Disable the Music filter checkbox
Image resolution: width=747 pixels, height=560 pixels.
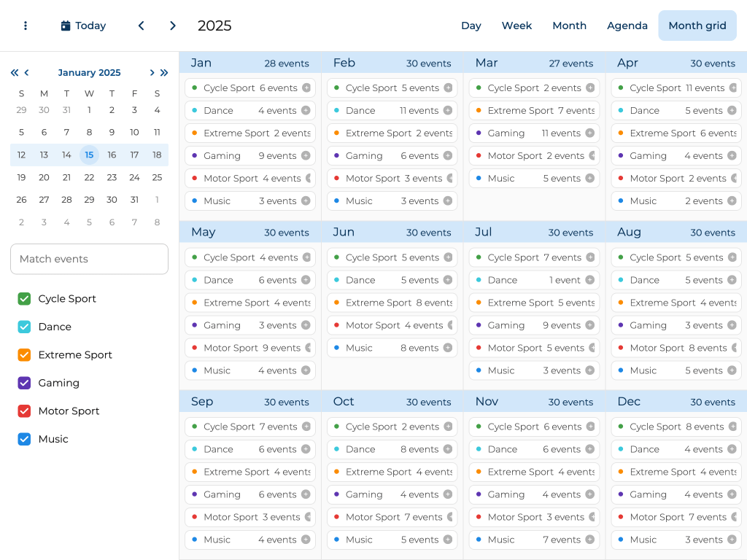click(24, 439)
